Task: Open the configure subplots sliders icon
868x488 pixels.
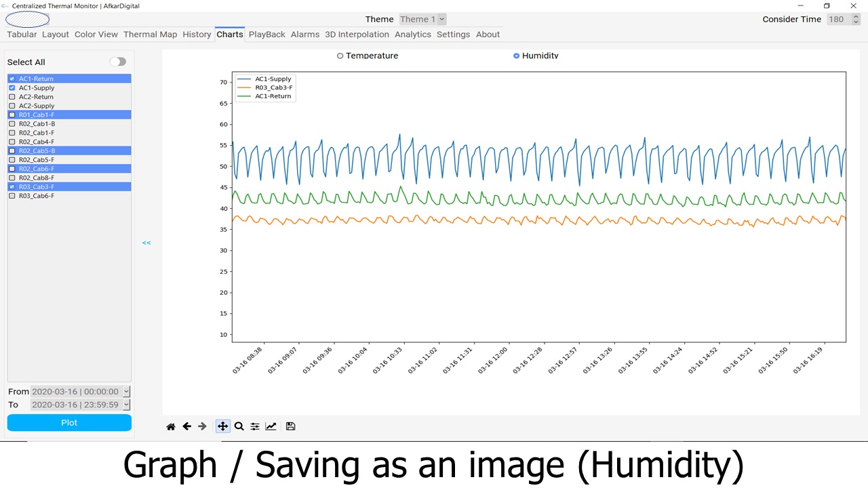Action: point(255,426)
